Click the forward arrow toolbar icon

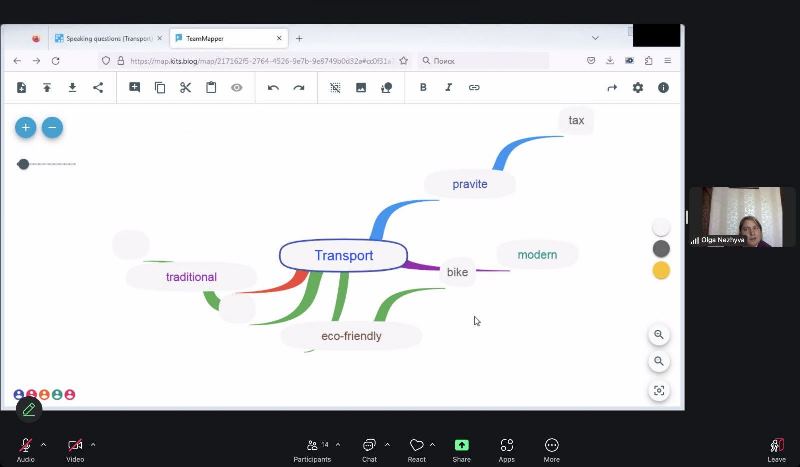612,88
